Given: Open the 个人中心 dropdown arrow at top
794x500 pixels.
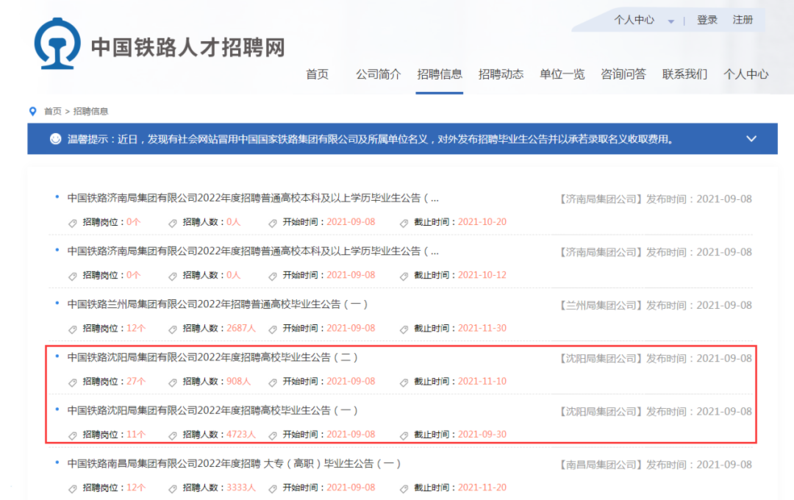Looking at the screenshot, I should (671, 21).
